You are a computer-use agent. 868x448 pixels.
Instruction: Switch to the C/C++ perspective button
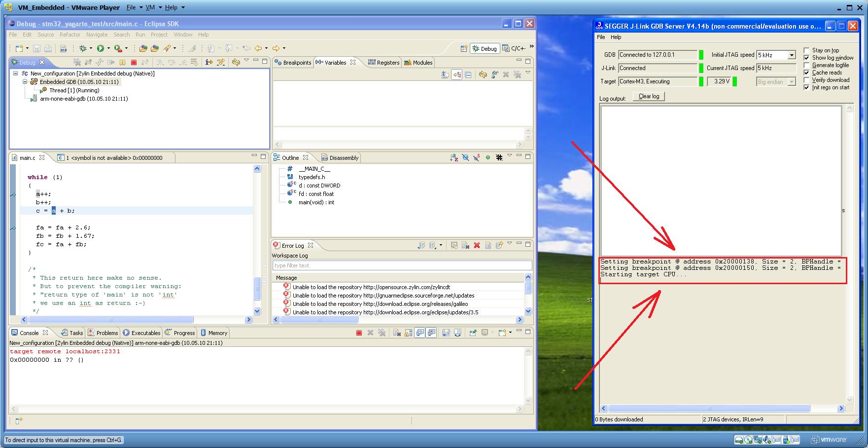[x=514, y=48]
